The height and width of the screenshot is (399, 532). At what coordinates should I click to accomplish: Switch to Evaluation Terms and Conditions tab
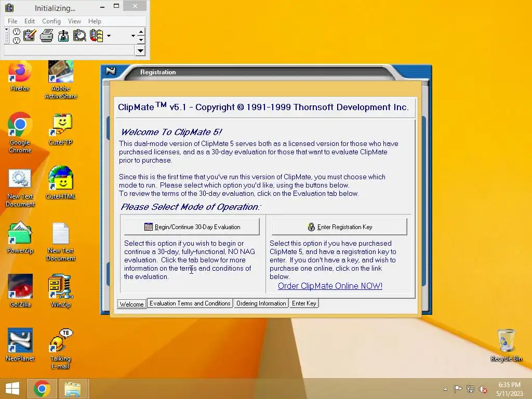pos(190,303)
